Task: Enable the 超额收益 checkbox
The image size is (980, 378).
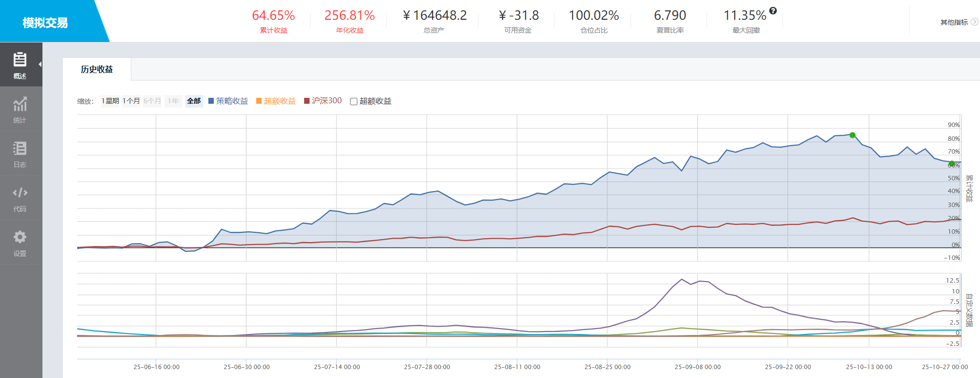Action: (353, 102)
